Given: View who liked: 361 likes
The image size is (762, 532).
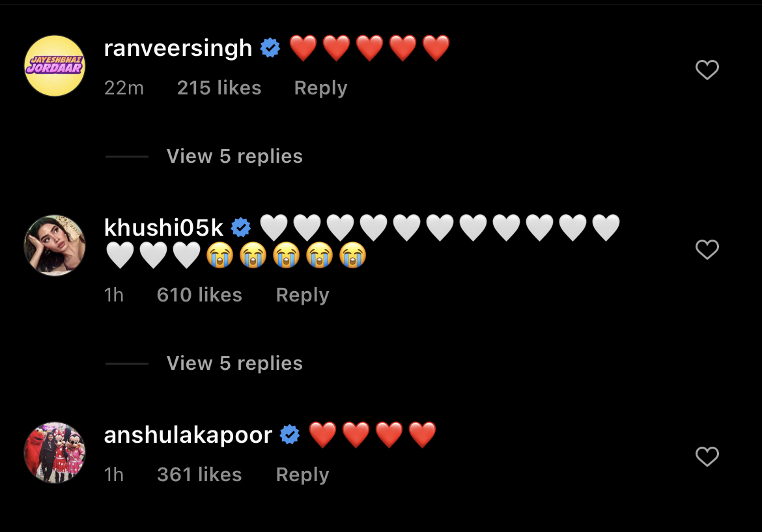Looking at the screenshot, I should 199,475.
